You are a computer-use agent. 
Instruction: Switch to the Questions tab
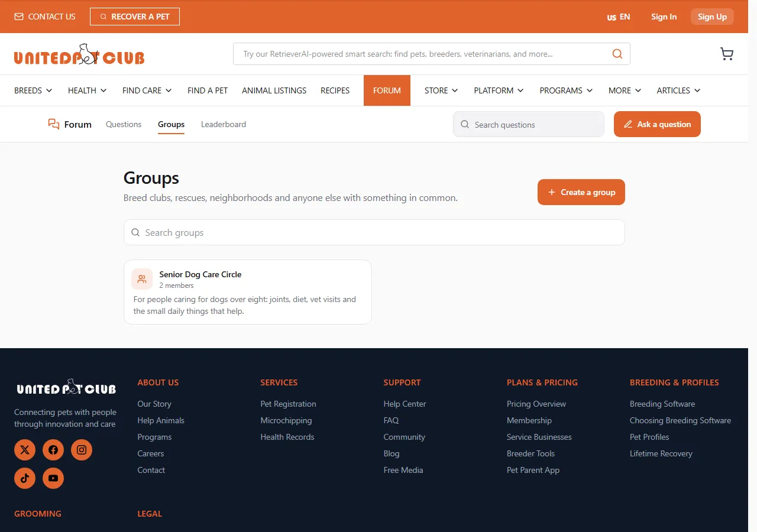(x=124, y=124)
